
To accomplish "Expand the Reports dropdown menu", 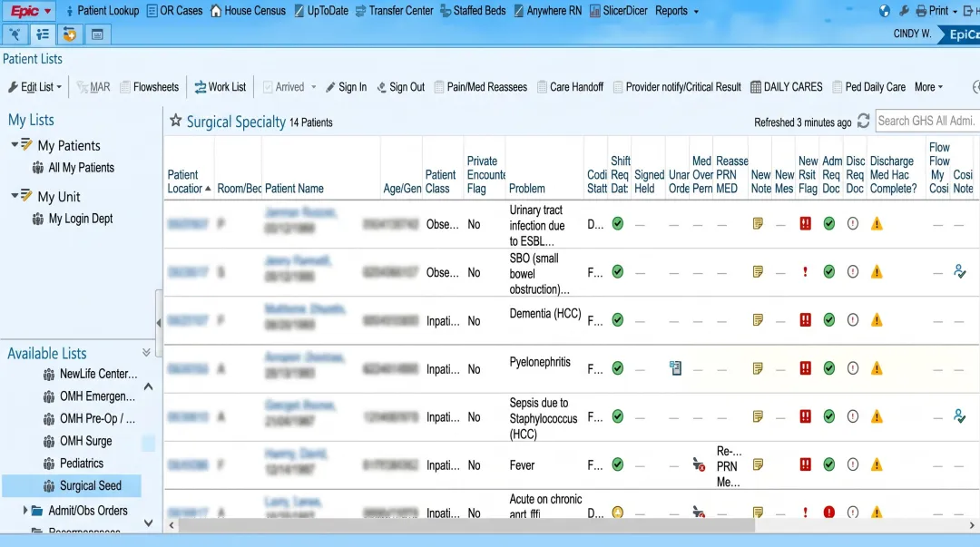I will pos(677,11).
